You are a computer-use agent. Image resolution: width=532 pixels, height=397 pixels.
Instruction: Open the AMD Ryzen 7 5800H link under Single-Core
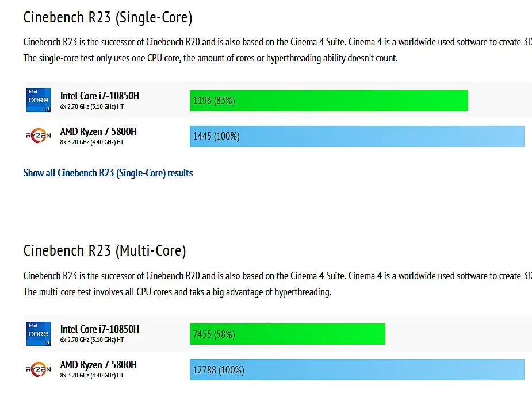coord(98,132)
